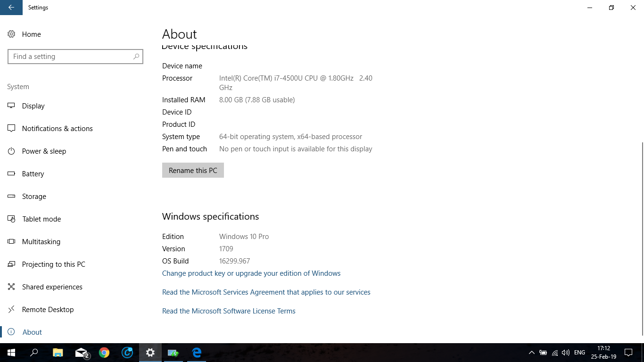Select the Power & sleep icon
The image size is (644, 362).
point(11,151)
